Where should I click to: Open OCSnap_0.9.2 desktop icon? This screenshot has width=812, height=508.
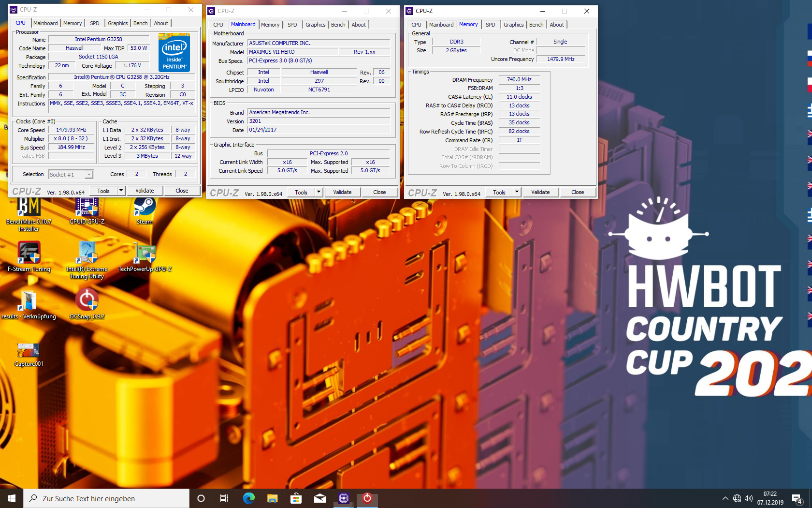tap(87, 304)
